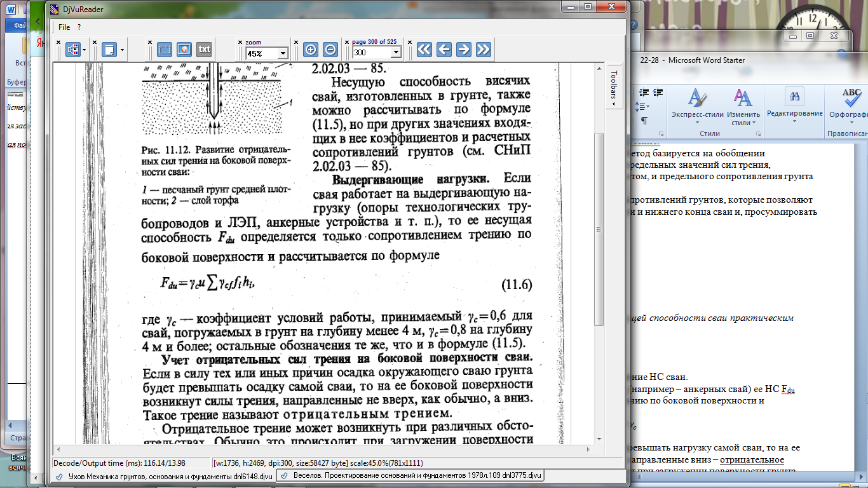Click the Word Файл tab at left
Viewport: 868px width, 488px height.
coord(17,26)
